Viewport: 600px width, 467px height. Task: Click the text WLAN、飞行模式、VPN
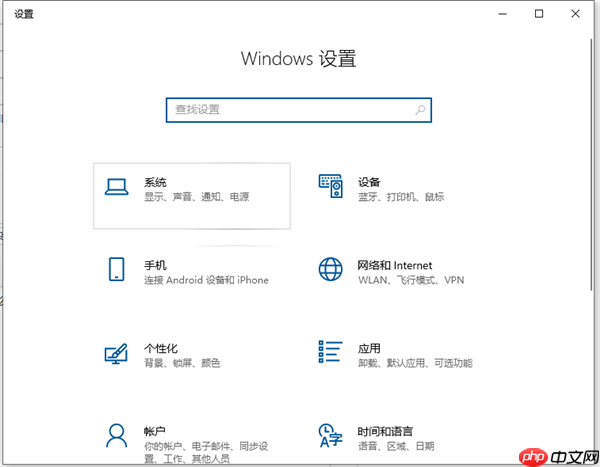(x=411, y=280)
